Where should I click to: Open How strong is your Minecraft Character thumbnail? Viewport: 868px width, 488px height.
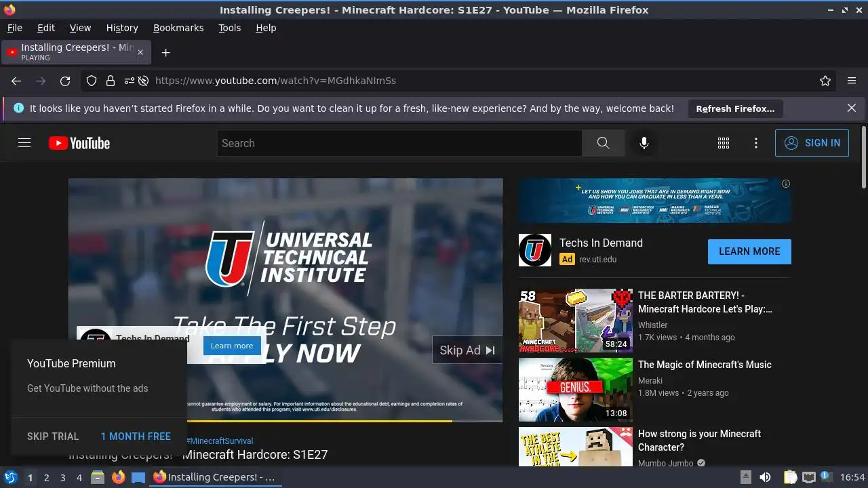[576, 447]
